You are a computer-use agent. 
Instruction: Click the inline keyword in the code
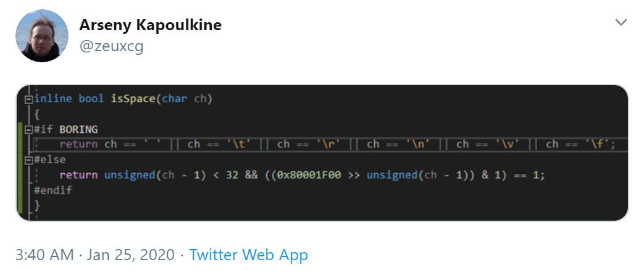(53, 99)
